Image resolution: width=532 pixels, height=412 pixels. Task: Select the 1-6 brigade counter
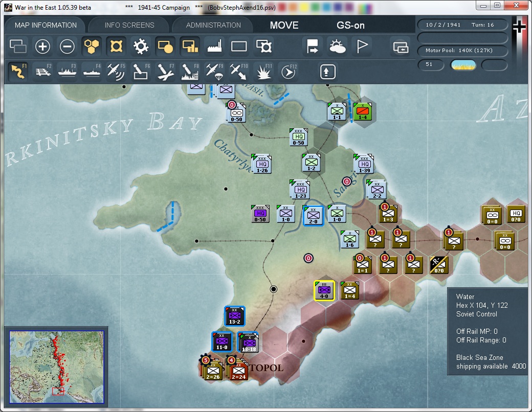(350, 239)
